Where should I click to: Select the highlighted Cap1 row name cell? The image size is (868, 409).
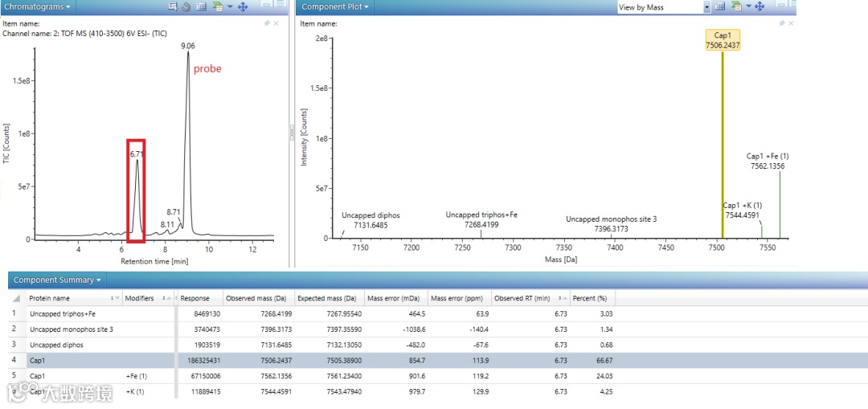(74, 360)
